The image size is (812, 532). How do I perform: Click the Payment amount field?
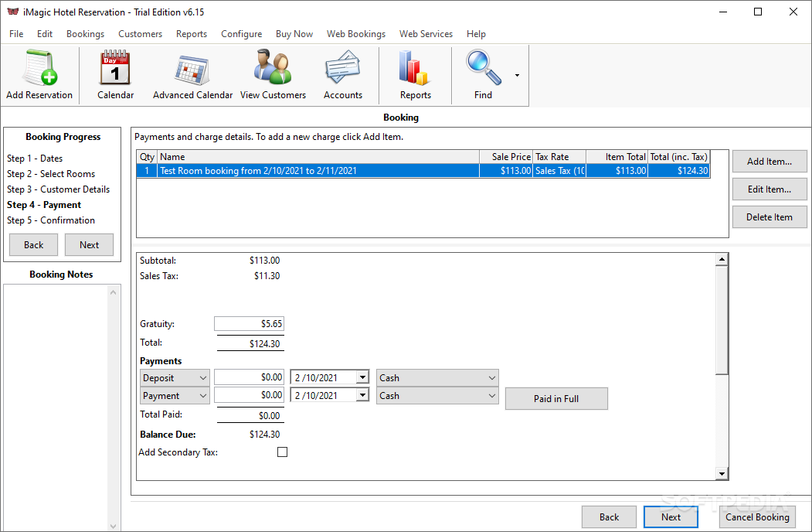click(x=249, y=395)
